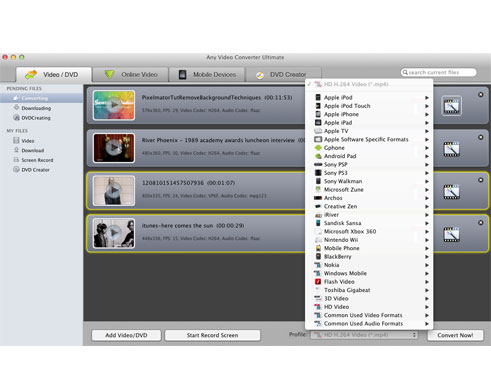Screen dimensions: 491x371
Task: Open Common Used Audio Formats submenu
Action: tap(369, 323)
